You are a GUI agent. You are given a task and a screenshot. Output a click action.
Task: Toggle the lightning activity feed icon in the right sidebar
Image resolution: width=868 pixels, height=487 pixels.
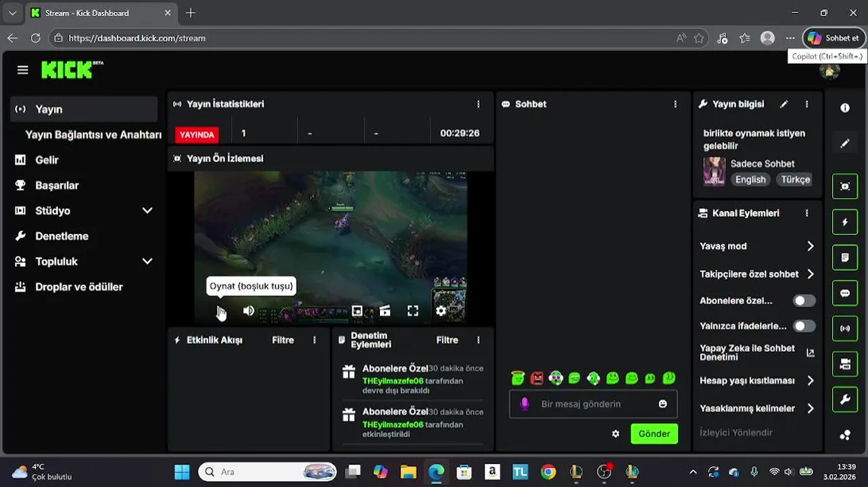tap(845, 222)
